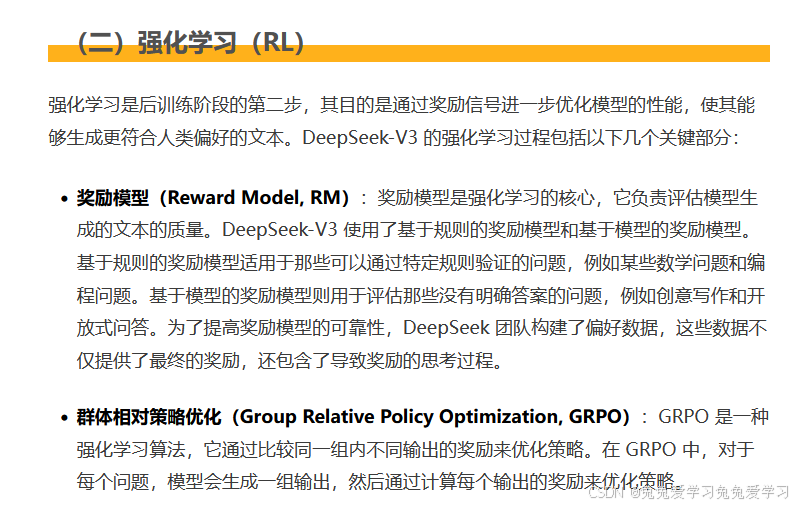Screen dimensions: 797x506
Task: Click the line starting "程问题。基于模型的奖励模型"
Action: pyautogui.click(x=421, y=295)
